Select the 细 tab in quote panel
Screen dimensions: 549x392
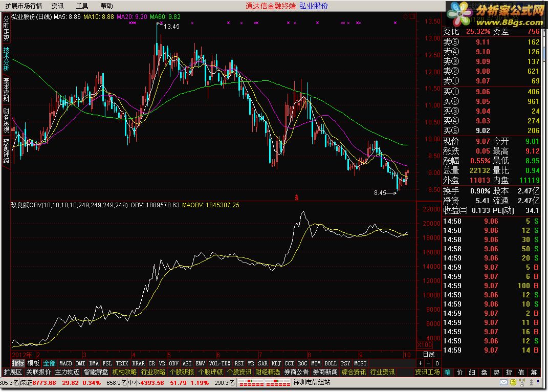pos(472,373)
